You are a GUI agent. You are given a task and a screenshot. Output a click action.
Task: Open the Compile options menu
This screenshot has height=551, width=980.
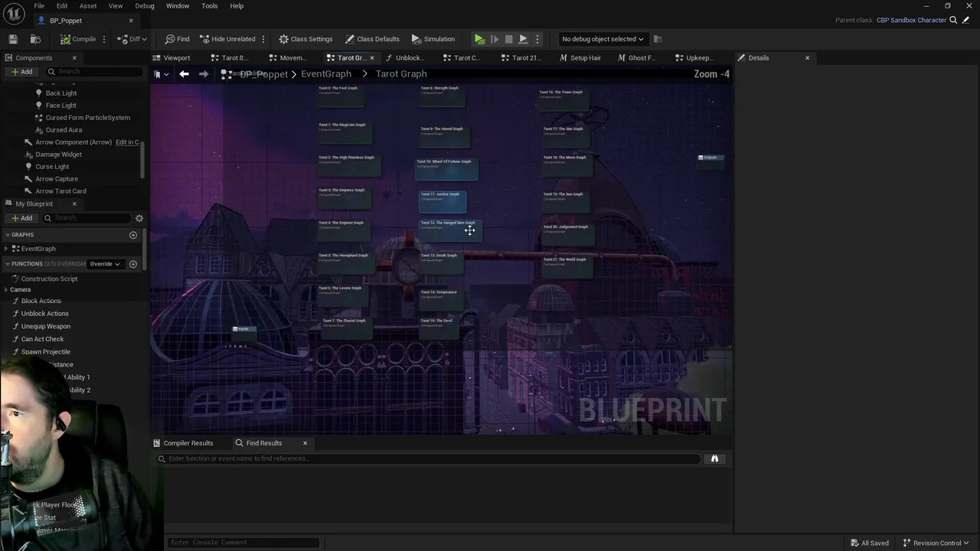(x=104, y=39)
